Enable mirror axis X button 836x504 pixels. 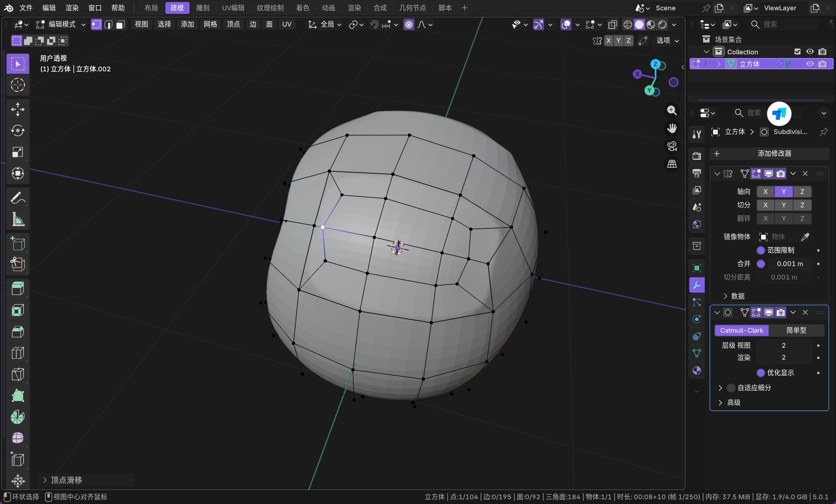(765, 192)
